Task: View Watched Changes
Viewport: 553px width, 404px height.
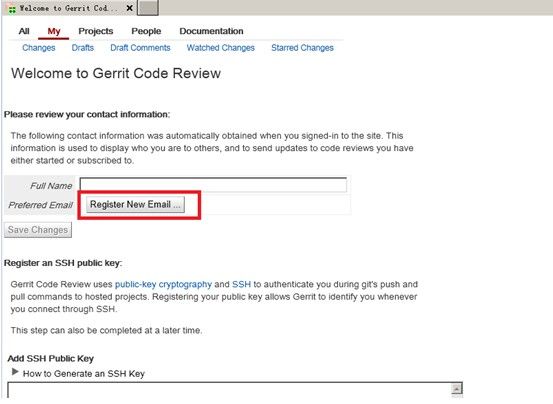Action: pos(221,48)
